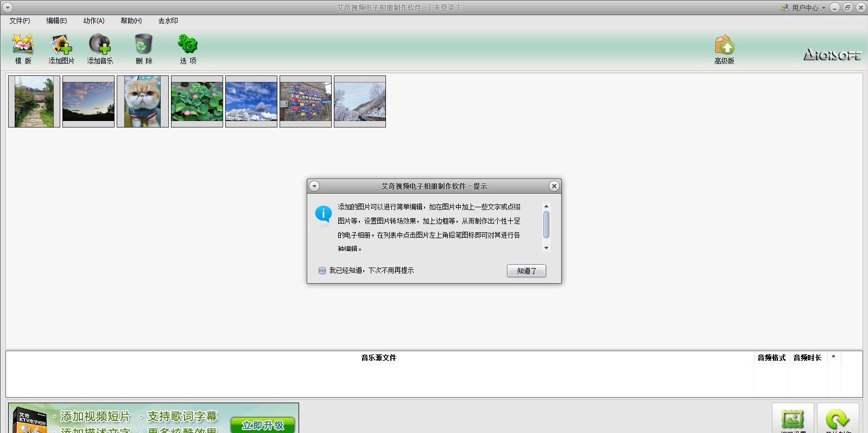Click the AiqiSoft logo
868x433 pixels.
tap(832, 54)
